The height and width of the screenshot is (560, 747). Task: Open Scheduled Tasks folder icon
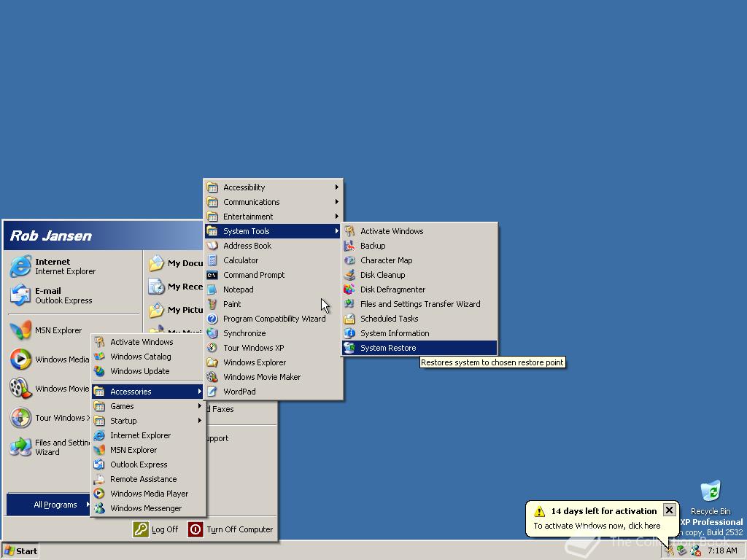pos(349,319)
